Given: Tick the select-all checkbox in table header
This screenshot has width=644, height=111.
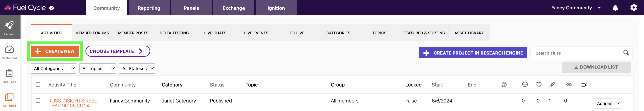Looking at the screenshot, I should pyautogui.click(x=38, y=85).
